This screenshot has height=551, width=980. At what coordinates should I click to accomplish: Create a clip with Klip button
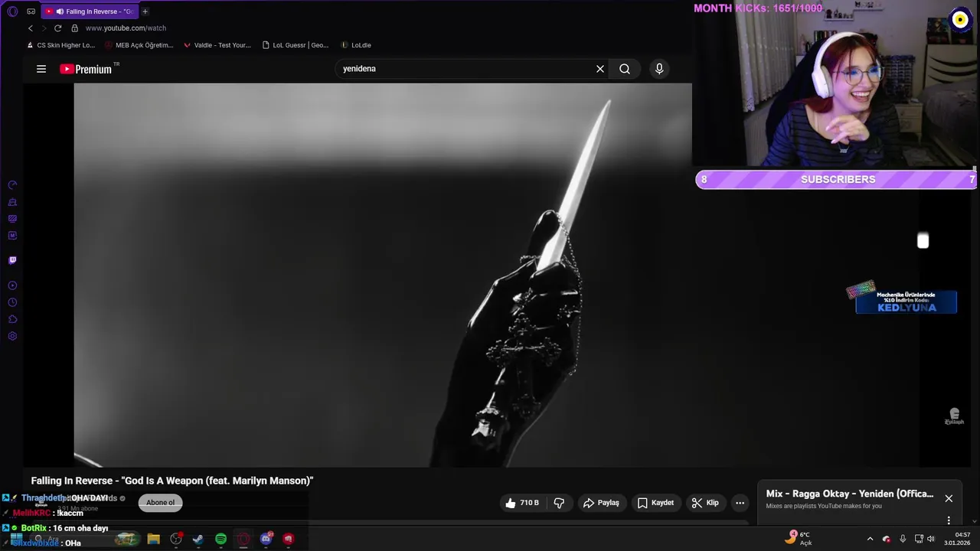coord(705,503)
